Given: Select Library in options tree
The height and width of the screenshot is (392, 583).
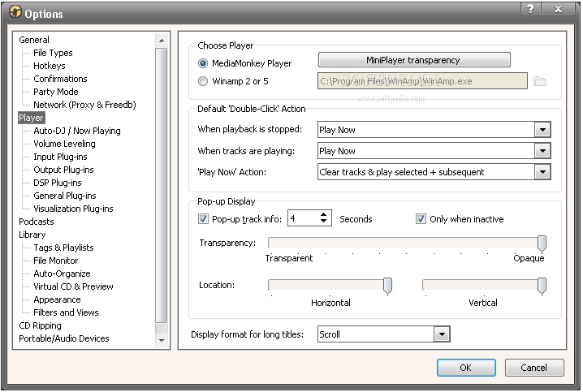Looking at the screenshot, I should click(x=32, y=235).
